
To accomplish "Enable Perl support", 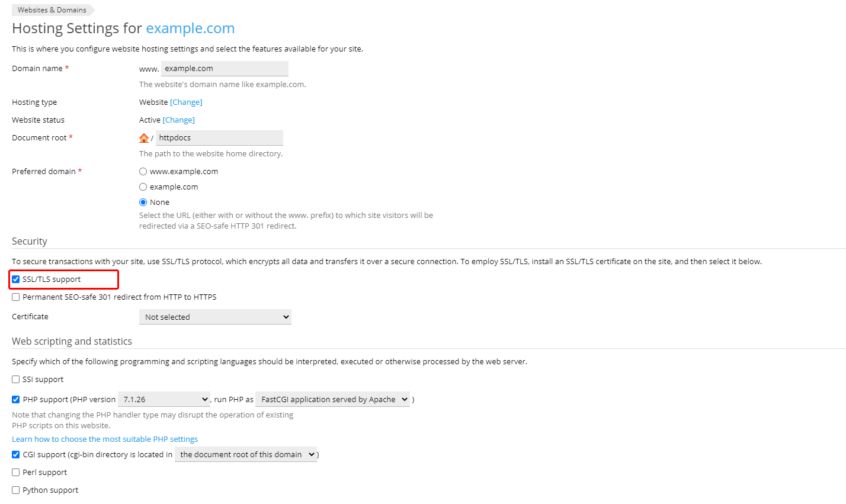I will coord(16,473).
